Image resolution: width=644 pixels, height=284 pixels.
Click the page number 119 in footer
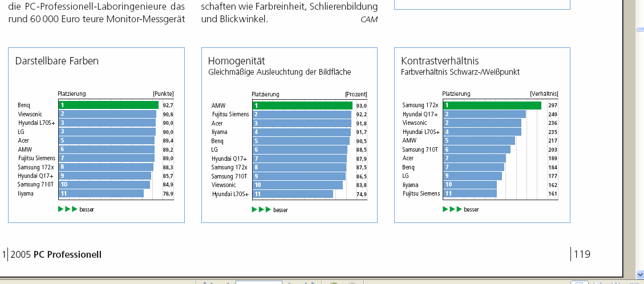tap(582, 254)
